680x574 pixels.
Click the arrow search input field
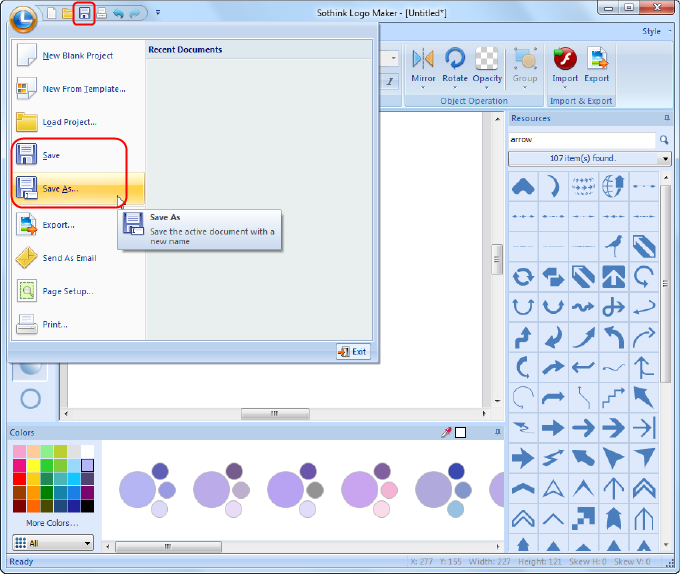582,140
